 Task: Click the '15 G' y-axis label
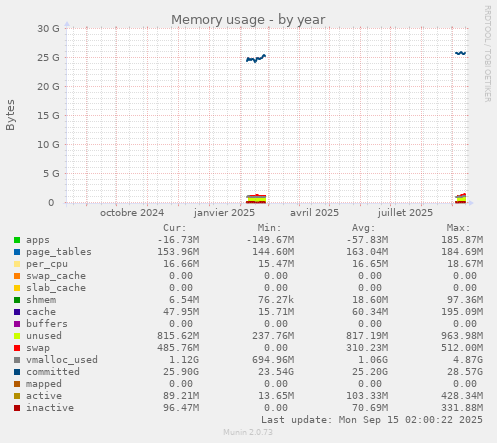[48, 116]
